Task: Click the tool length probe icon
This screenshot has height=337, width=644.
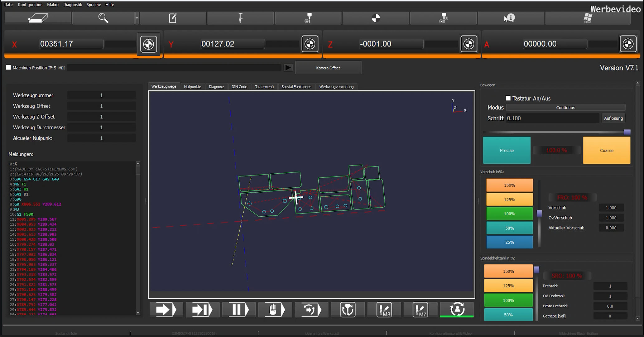Action: point(240,18)
